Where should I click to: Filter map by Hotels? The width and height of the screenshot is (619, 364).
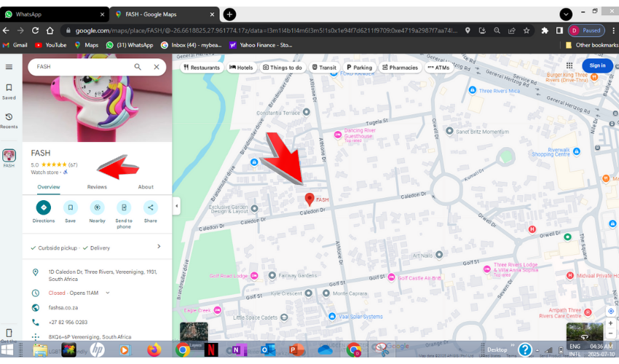(241, 68)
